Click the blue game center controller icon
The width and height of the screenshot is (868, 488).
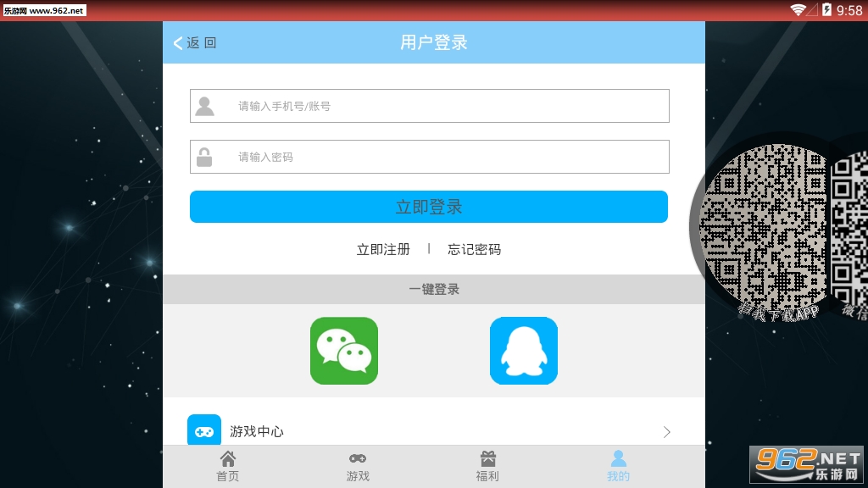204,430
